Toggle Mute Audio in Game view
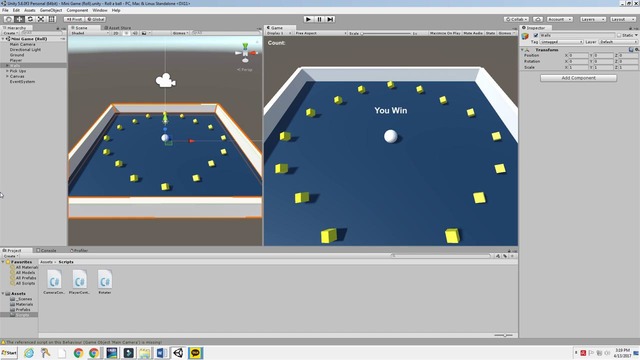Viewport: 640px width, 360px height. pyautogui.click(x=473, y=33)
